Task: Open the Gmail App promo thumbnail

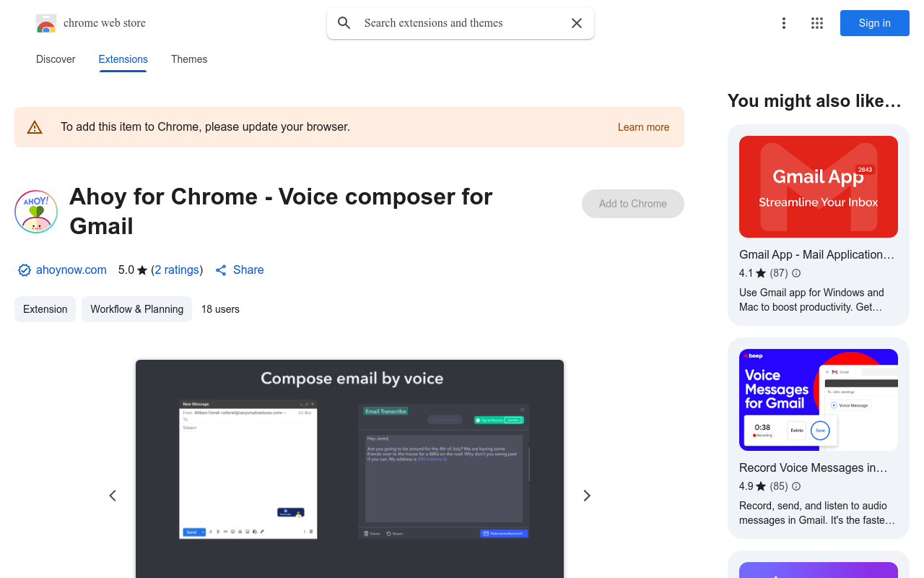Action: [x=819, y=186]
